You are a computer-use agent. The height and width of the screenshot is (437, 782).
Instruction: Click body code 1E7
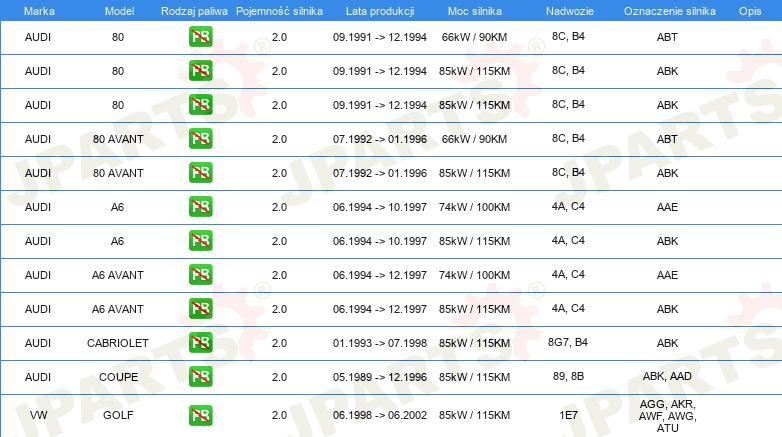pyautogui.click(x=568, y=415)
